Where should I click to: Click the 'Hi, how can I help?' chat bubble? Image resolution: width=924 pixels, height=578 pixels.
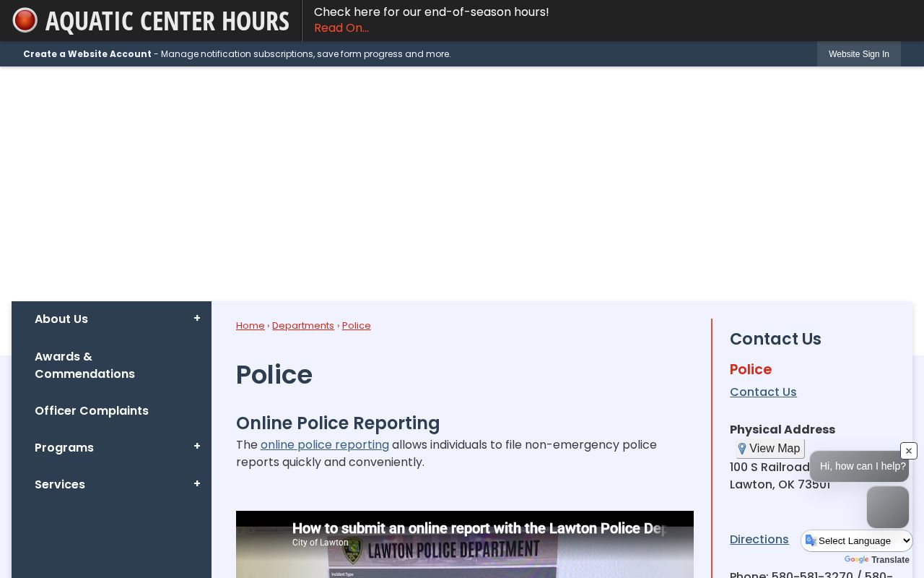859,467
